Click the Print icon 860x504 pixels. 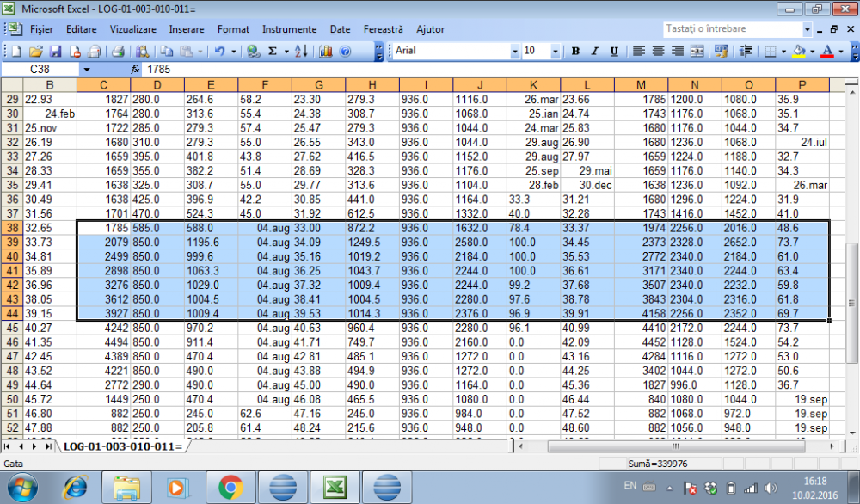coord(119,51)
